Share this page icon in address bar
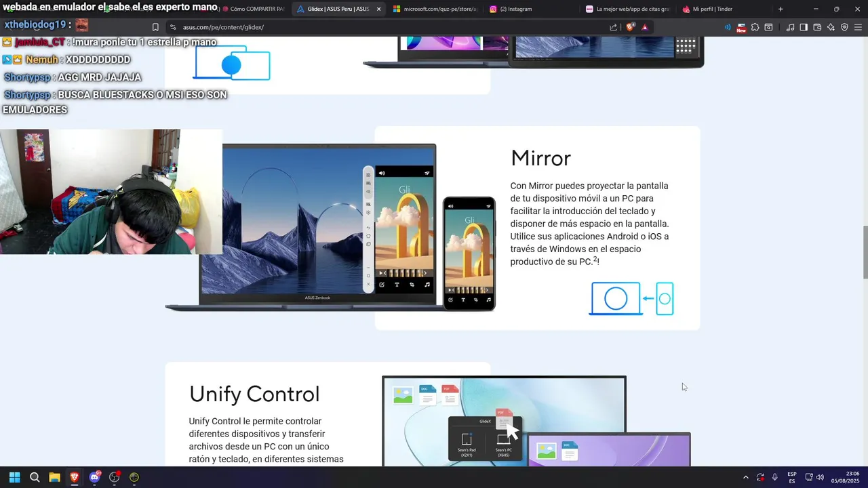 (x=614, y=27)
